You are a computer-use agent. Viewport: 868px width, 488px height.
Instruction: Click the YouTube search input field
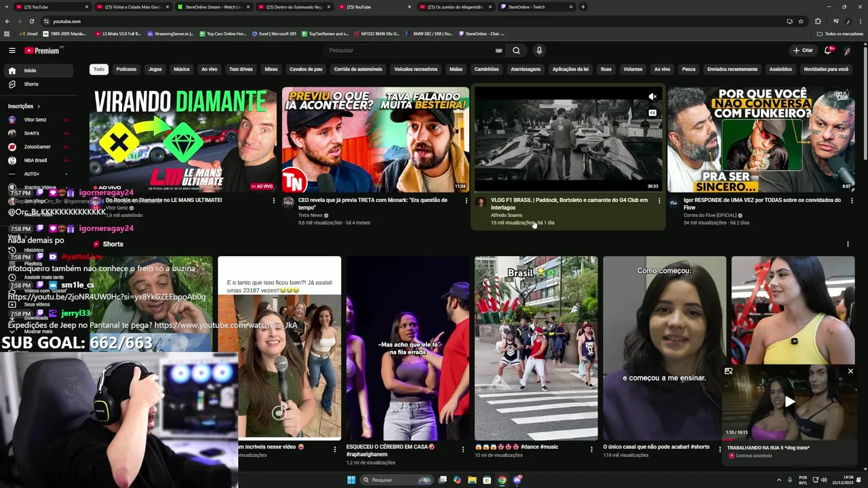(x=410, y=50)
